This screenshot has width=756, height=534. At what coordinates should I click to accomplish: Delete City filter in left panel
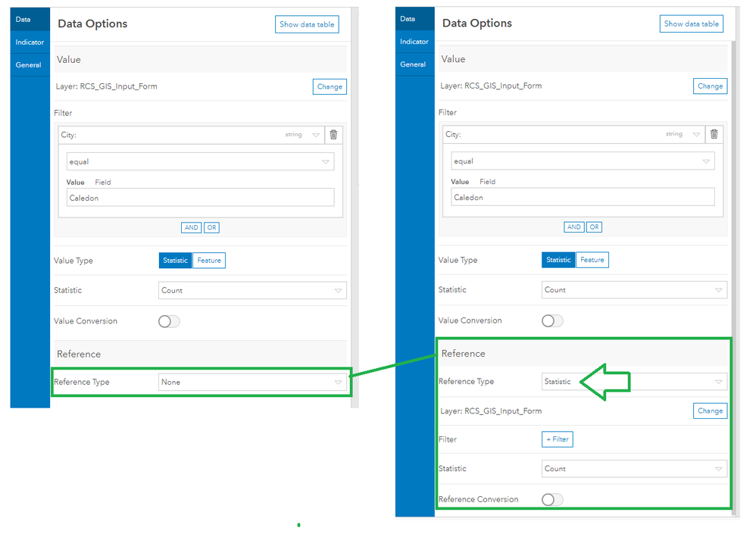tap(333, 135)
